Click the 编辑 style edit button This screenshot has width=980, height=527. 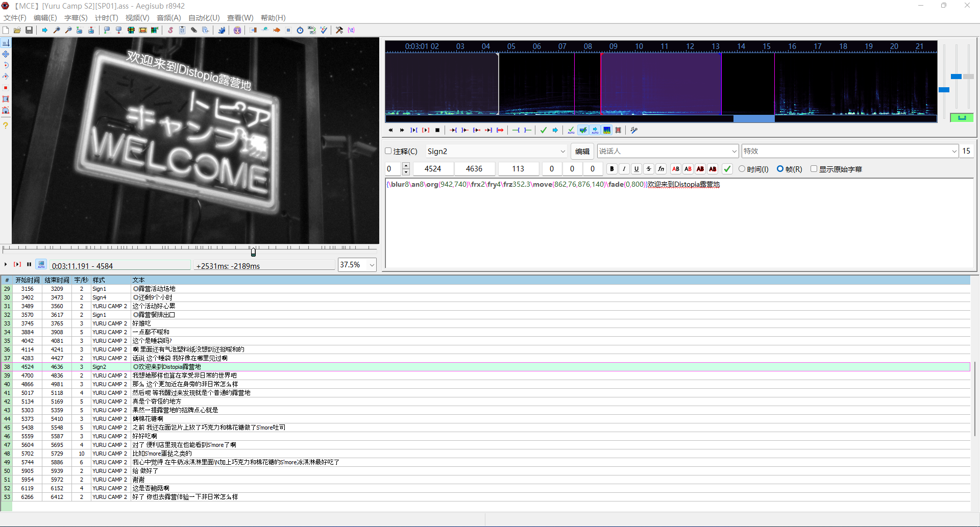click(582, 152)
